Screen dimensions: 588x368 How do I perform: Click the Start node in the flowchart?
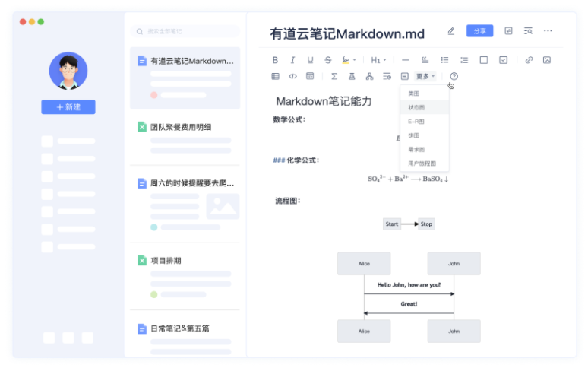392,224
